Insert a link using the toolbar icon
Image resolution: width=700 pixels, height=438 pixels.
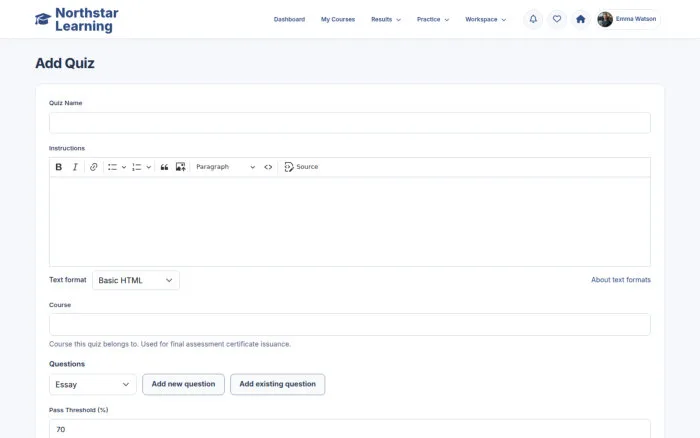(93, 167)
